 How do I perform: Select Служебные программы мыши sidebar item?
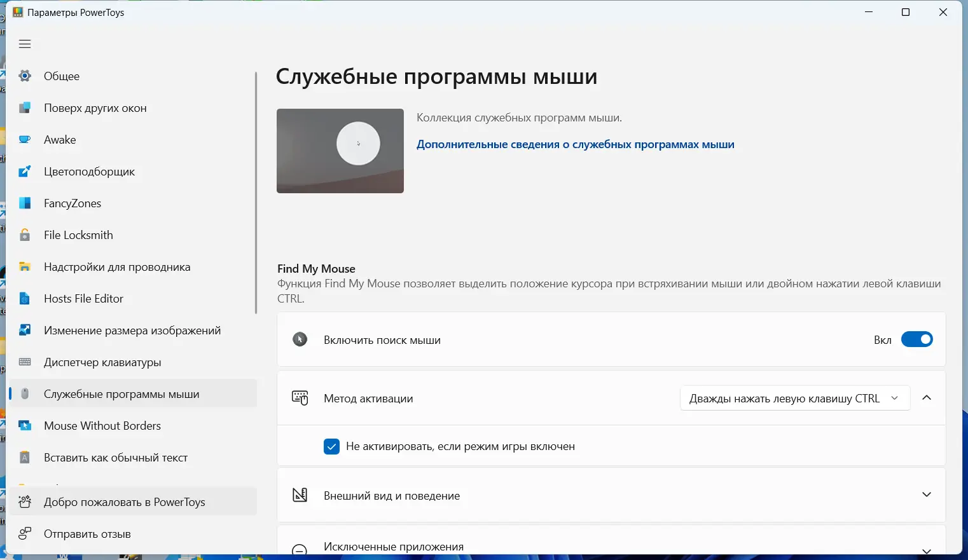(x=133, y=394)
